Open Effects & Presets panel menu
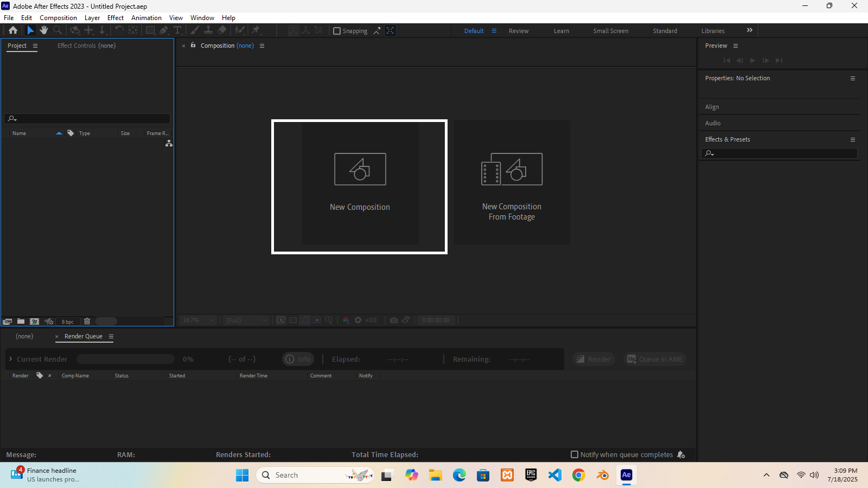 (853, 140)
